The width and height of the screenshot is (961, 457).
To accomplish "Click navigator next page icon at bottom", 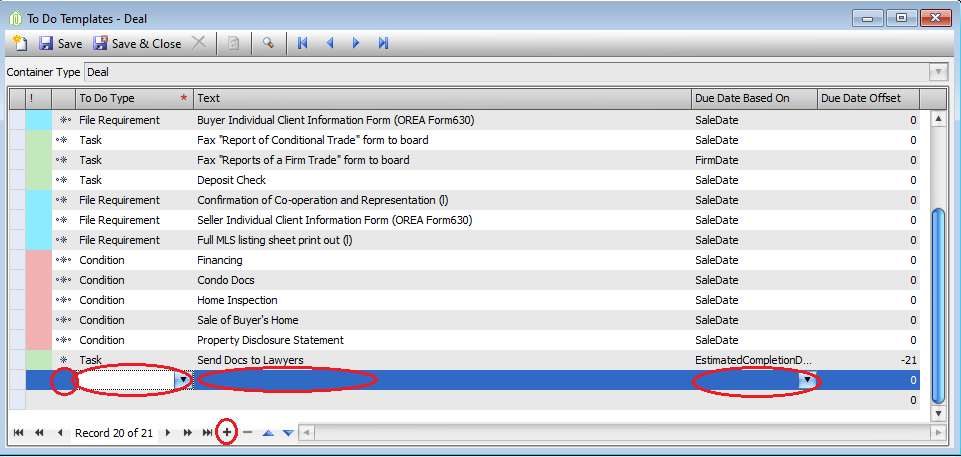I will pos(188,432).
